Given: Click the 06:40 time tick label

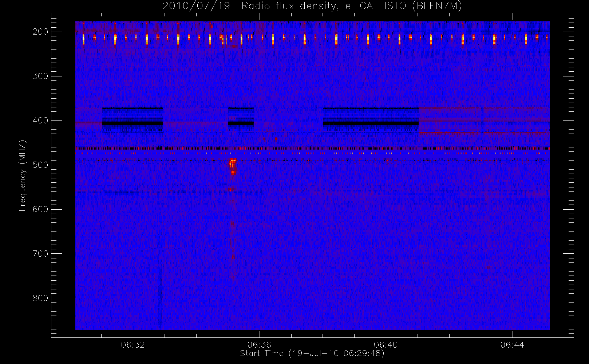Looking at the screenshot, I should [386, 345].
